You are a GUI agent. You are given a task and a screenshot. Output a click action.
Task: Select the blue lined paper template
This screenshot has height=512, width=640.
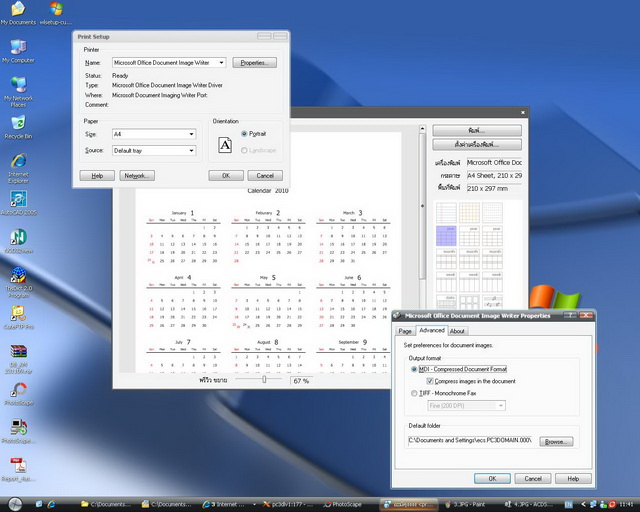[446, 213]
